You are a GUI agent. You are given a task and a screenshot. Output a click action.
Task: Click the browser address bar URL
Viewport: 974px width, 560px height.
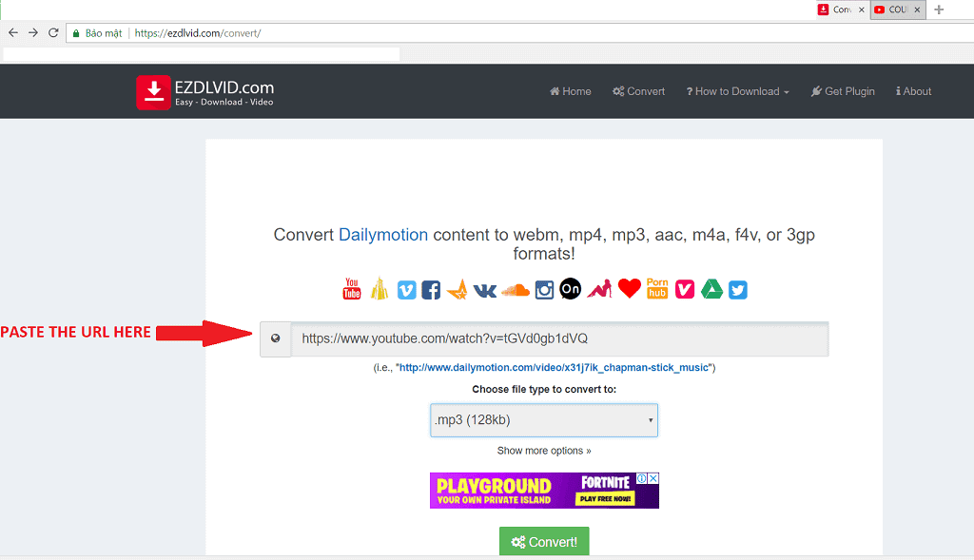coord(198,33)
